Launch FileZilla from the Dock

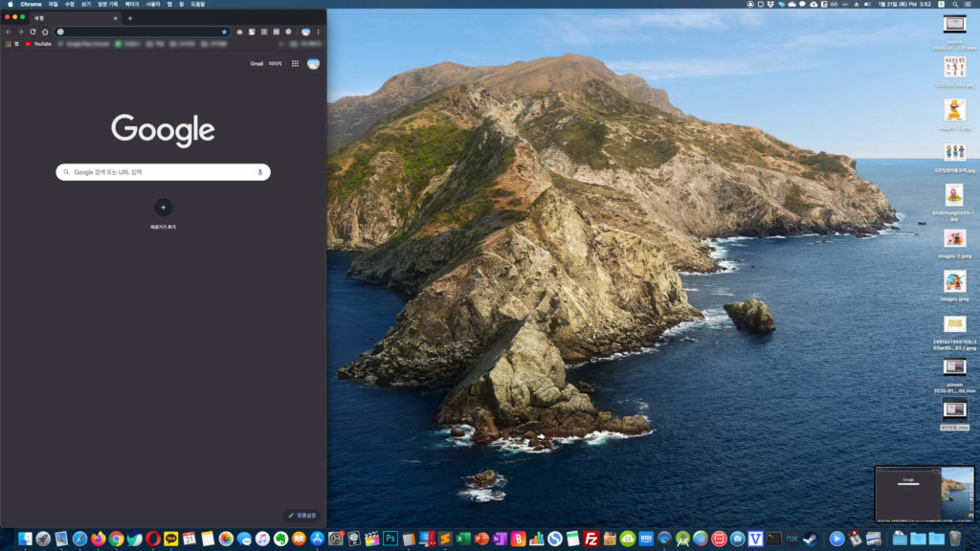(x=590, y=539)
